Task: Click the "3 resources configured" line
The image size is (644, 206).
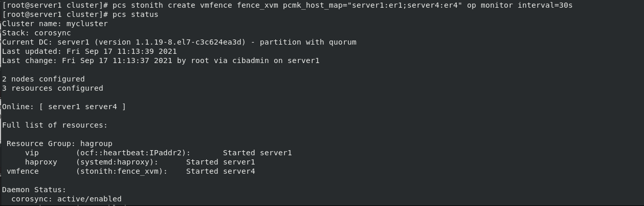Action: click(53, 88)
